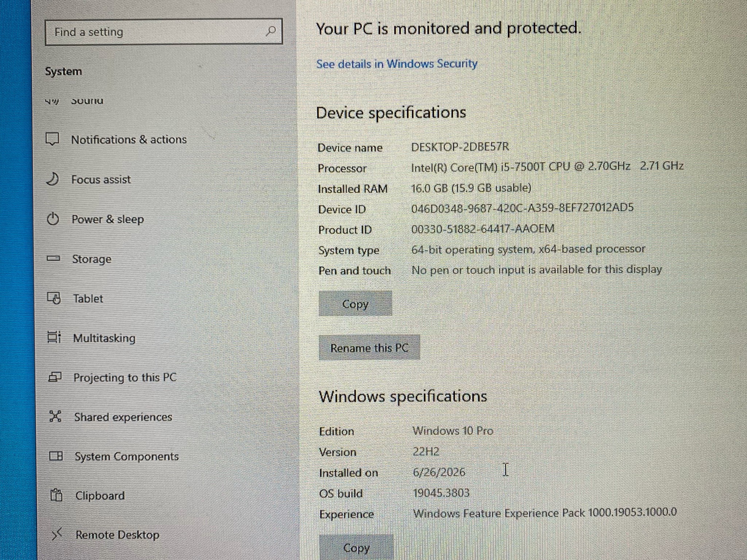This screenshot has width=747, height=560.
Task: Click the search magnifier icon
Action: [271, 31]
